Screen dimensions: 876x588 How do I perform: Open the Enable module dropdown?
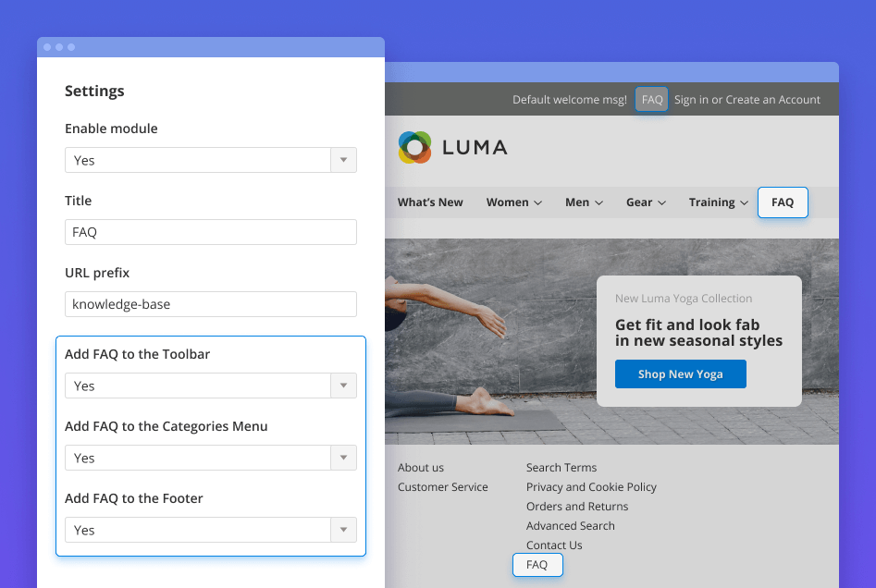pyautogui.click(x=210, y=160)
